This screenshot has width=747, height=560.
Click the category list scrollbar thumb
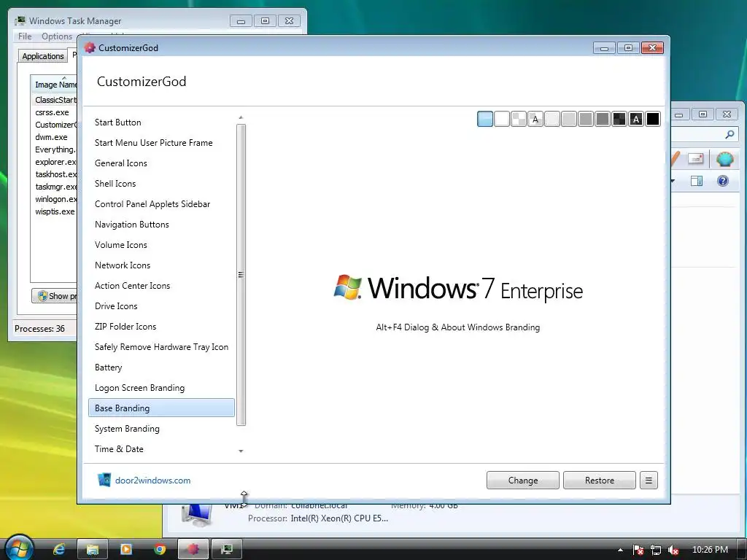(x=241, y=275)
